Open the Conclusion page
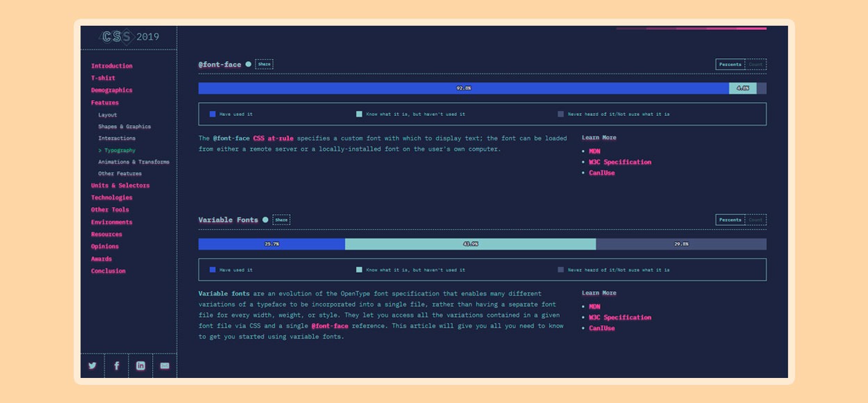The height and width of the screenshot is (403, 868). tap(108, 271)
